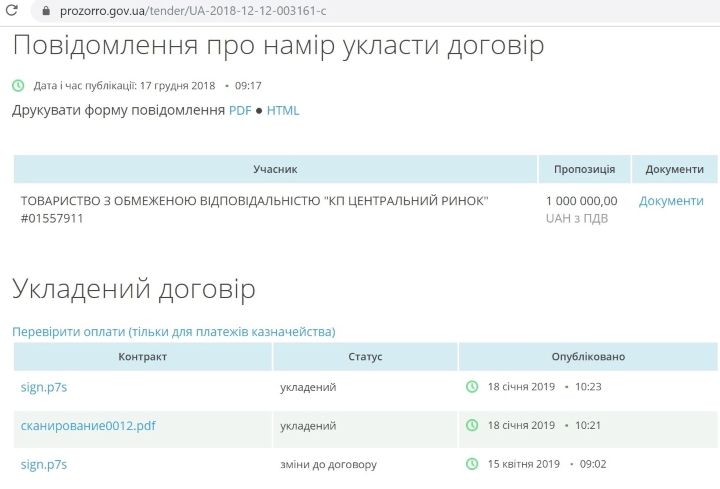
Task: Click the prozorro.gov.ua address bar URL
Action: pos(193,11)
